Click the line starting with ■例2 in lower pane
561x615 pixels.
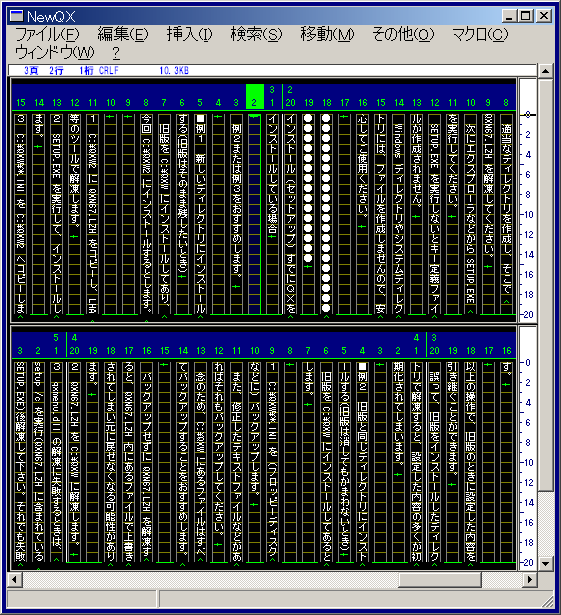(362, 462)
